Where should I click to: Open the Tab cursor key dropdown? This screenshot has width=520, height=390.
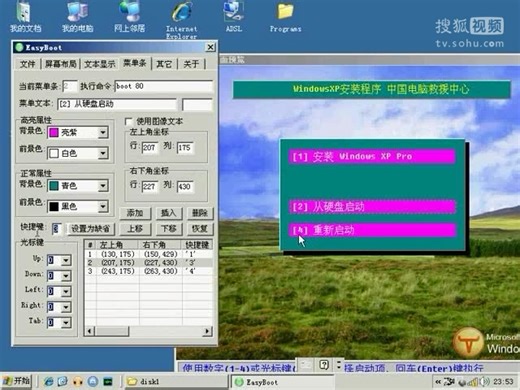66,323
